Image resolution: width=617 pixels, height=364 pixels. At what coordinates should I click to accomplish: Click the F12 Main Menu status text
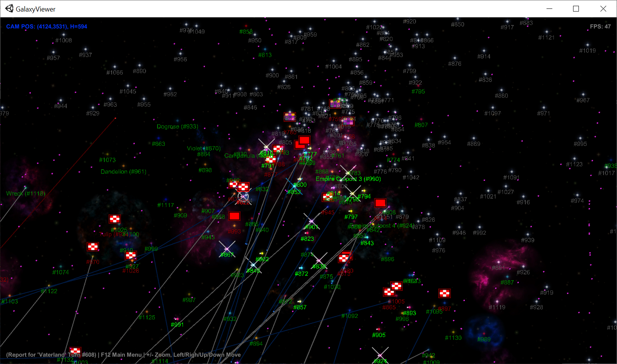click(x=121, y=355)
